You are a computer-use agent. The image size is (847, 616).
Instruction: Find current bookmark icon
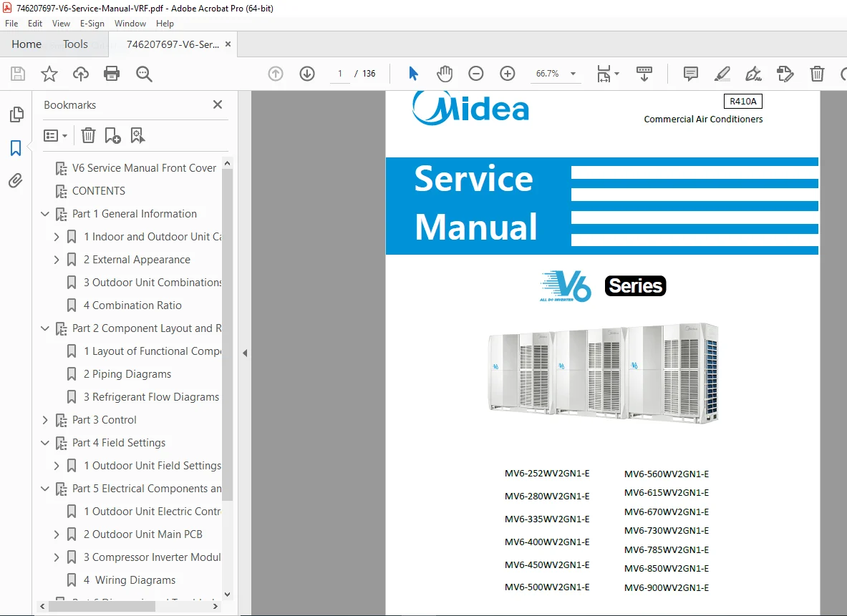tap(137, 135)
